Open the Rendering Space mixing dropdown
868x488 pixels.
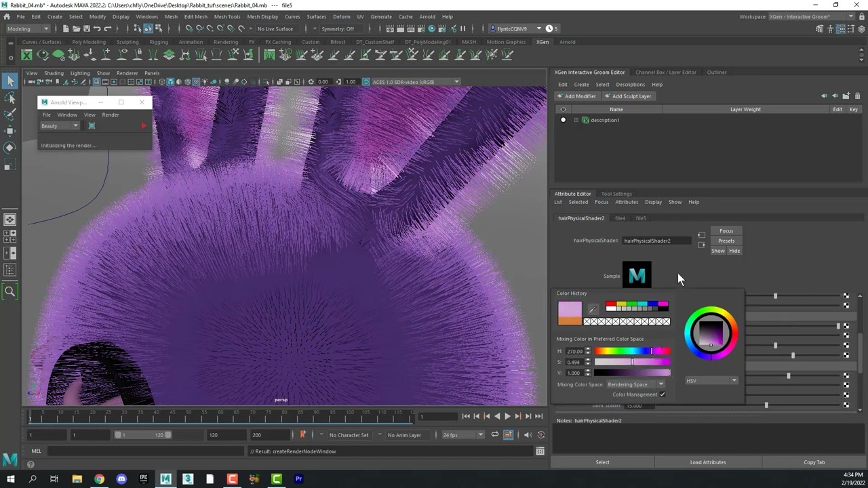point(635,384)
